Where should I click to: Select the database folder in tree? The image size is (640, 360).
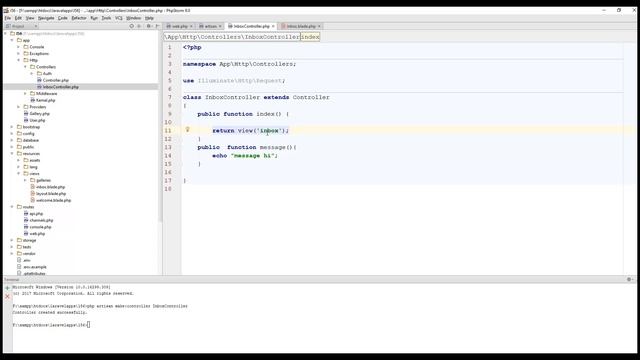(x=31, y=140)
